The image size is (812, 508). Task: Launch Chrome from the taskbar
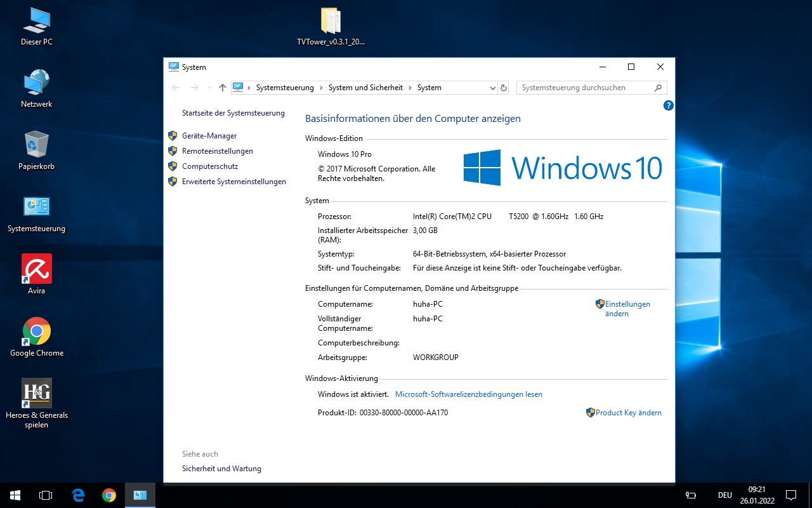tap(109, 495)
